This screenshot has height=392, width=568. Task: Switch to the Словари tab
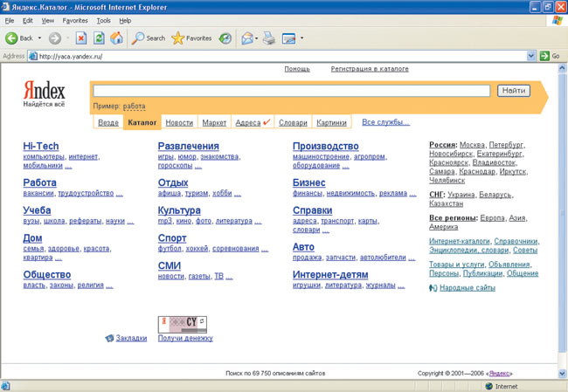[x=293, y=123]
